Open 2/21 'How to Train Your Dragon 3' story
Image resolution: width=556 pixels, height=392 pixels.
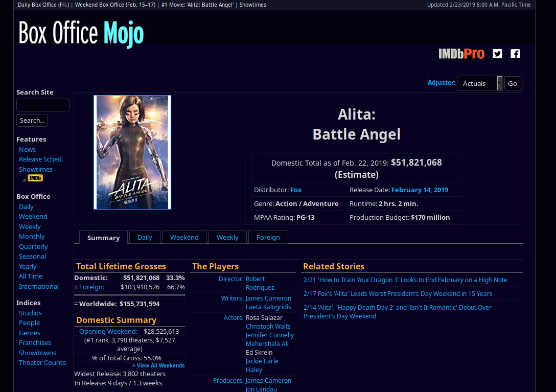405,280
